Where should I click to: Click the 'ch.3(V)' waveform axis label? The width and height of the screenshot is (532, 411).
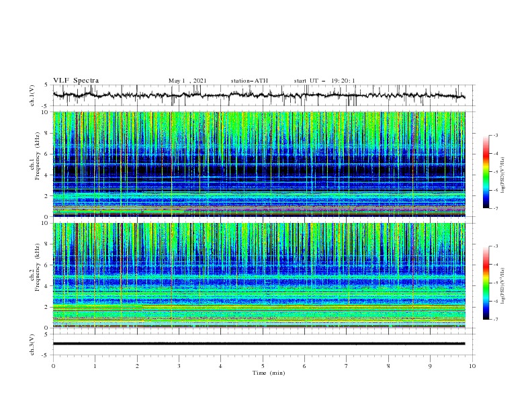32,345
